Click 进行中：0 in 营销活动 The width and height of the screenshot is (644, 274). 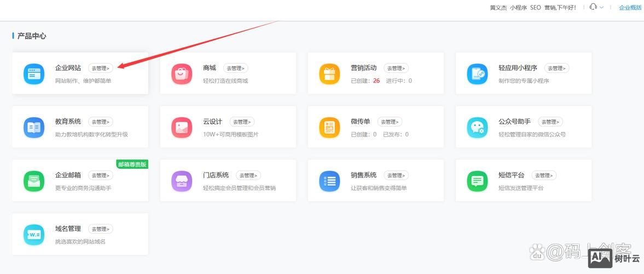coord(399,81)
